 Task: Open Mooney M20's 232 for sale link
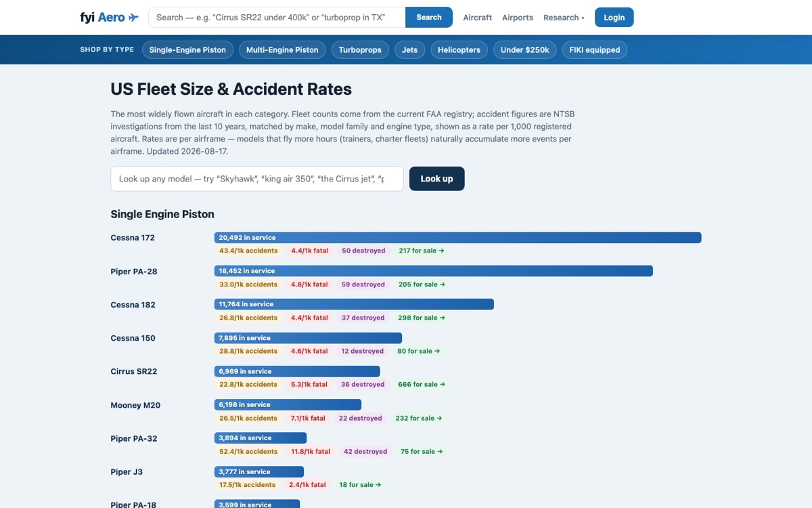pyautogui.click(x=419, y=418)
